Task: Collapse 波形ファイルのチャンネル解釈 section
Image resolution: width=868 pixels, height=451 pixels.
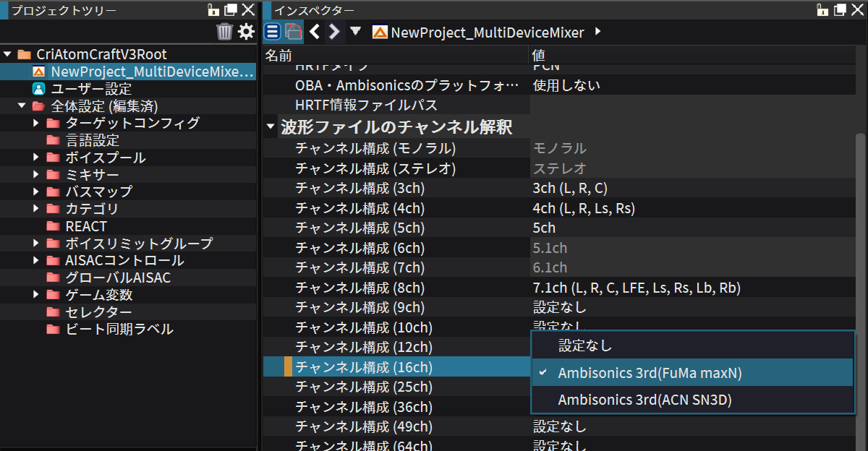Action: click(271, 128)
